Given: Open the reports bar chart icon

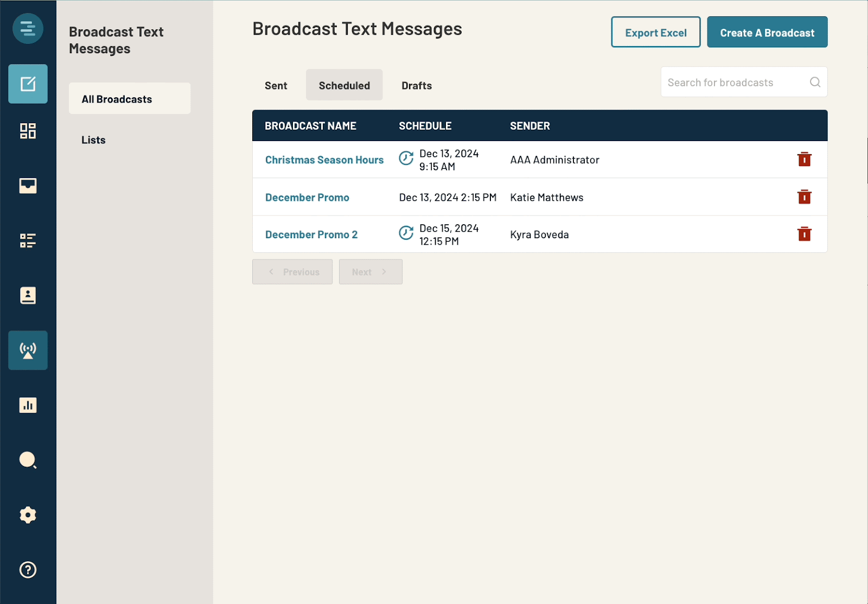Looking at the screenshot, I should [x=28, y=405].
